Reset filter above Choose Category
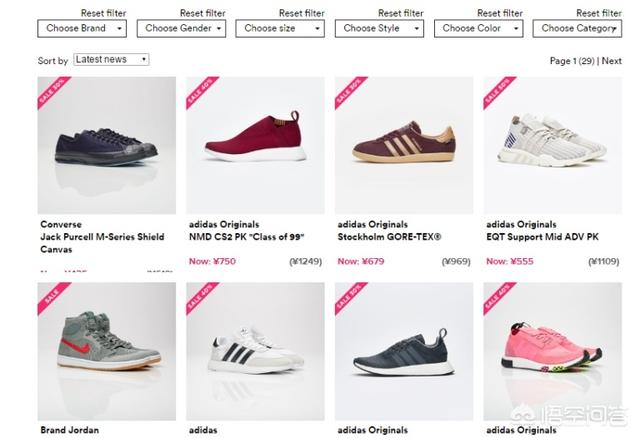Screen dimensions: 640x438 [599, 13]
